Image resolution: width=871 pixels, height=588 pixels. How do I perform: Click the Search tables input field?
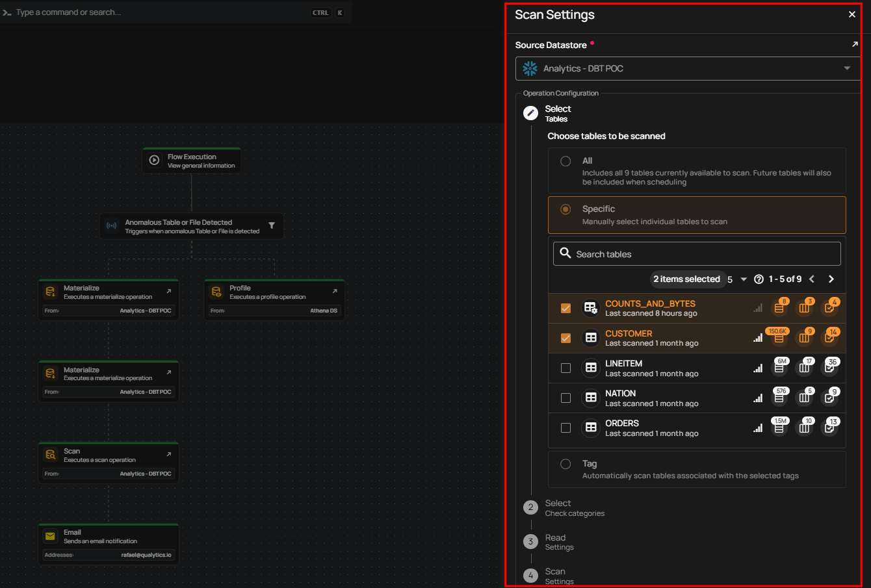[x=697, y=254]
